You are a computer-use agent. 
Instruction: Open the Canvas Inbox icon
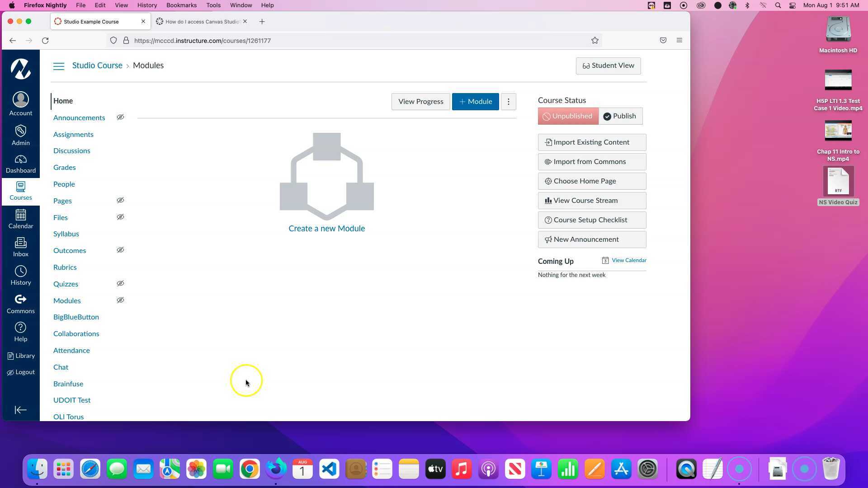click(x=20, y=247)
